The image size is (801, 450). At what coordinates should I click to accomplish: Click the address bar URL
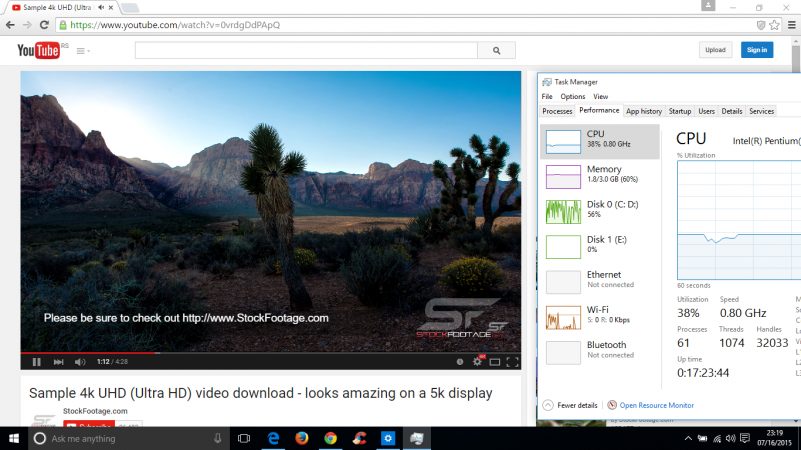pos(175,25)
